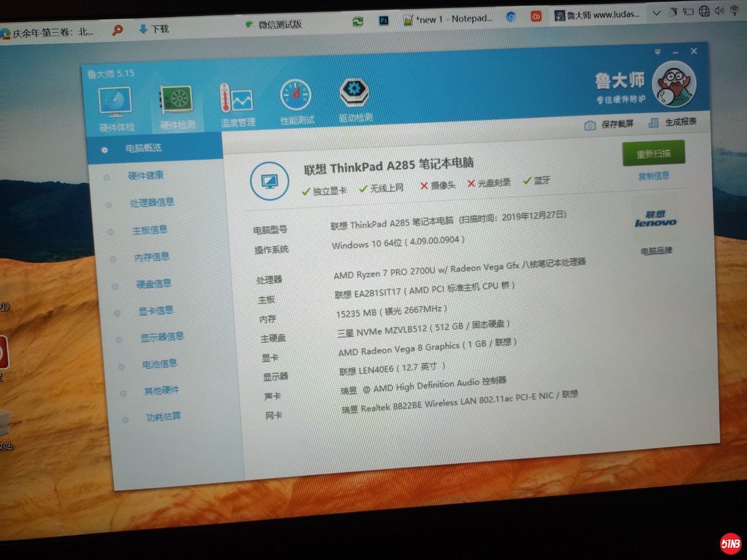Open 显卡信息 in the sidebar

click(156, 310)
